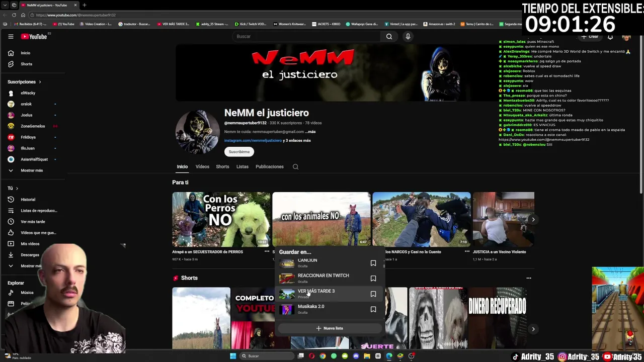Open options for NARCOS video
The height and width of the screenshot is (362, 644).
tap(467, 251)
